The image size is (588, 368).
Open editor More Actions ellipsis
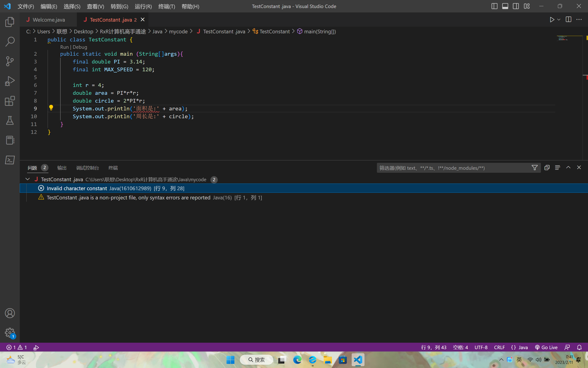click(579, 20)
